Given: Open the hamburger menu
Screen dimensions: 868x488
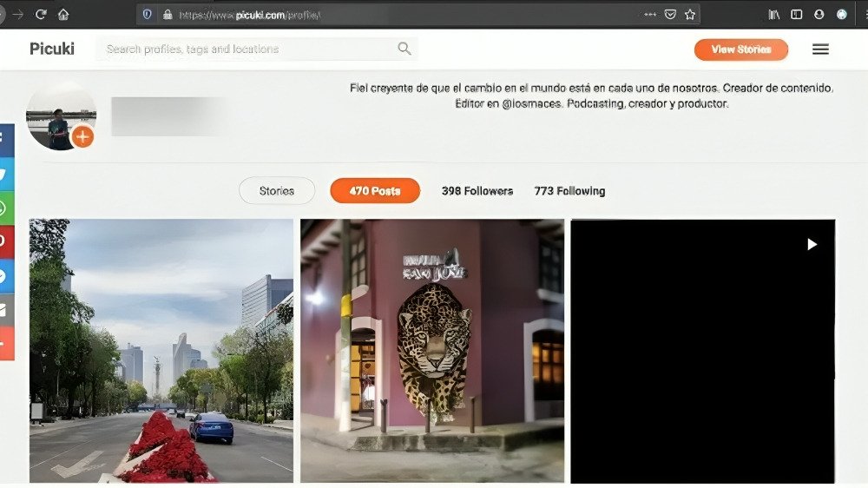Looking at the screenshot, I should tap(820, 49).
